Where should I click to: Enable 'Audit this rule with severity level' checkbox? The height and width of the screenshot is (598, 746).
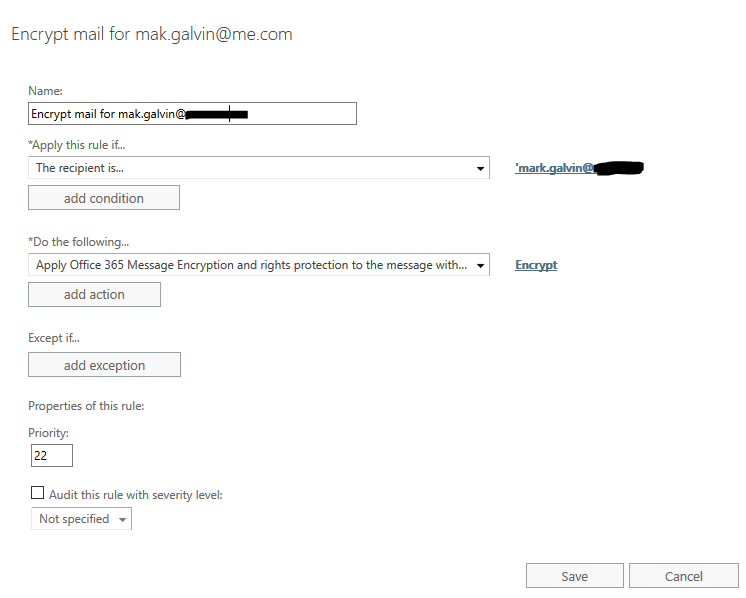coord(38,493)
